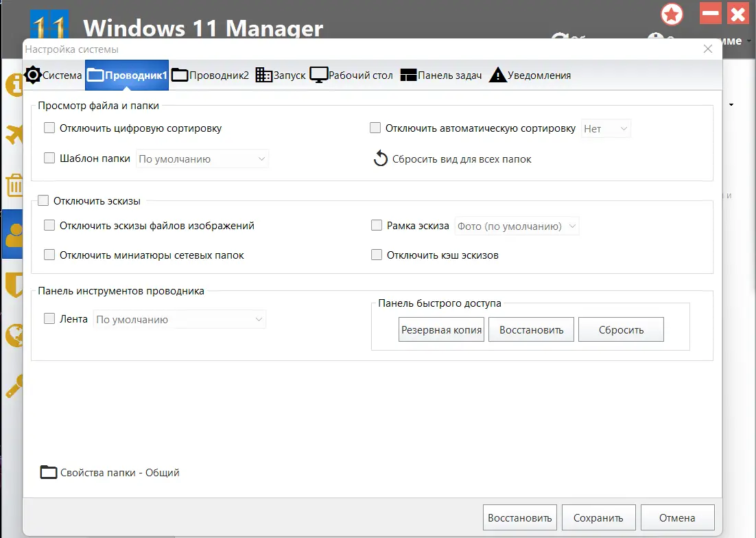756x538 pixels.
Task: Select the Проводник1 tab
Action: pos(127,75)
